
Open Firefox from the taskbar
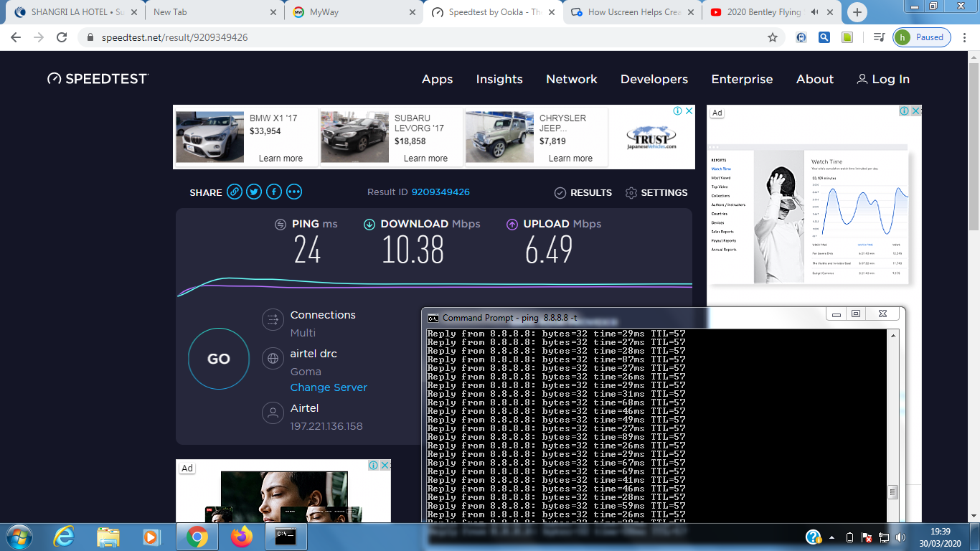242,536
